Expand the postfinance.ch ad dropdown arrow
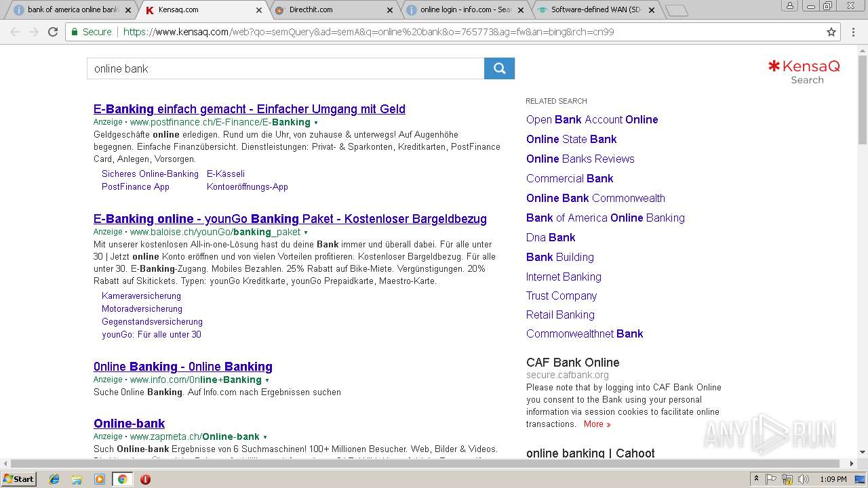The image size is (868, 488). coord(316,123)
